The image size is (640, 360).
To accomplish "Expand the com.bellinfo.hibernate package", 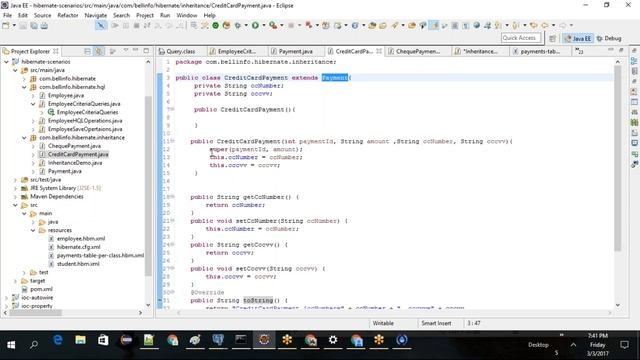I will 24,79.
